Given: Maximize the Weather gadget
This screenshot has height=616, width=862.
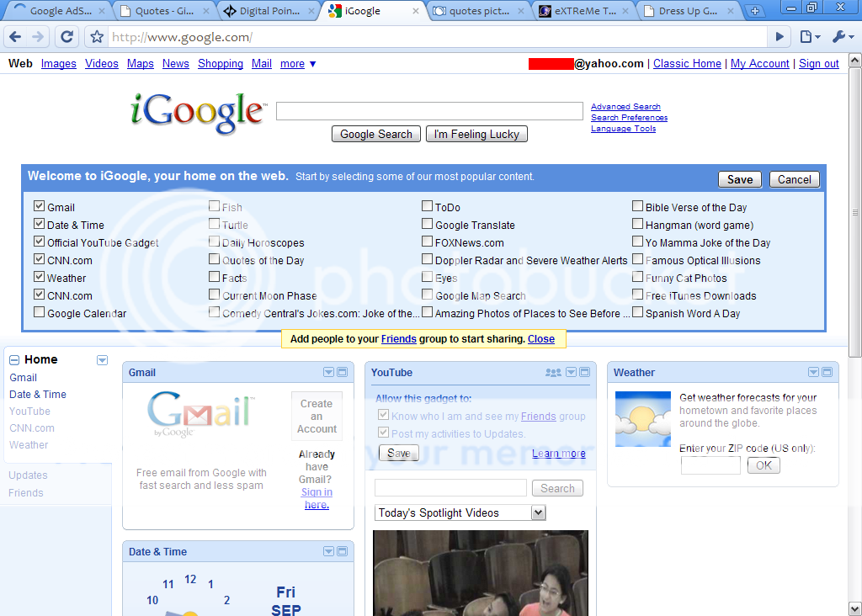Looking at the screenshot, I should [x=827, y=372].
